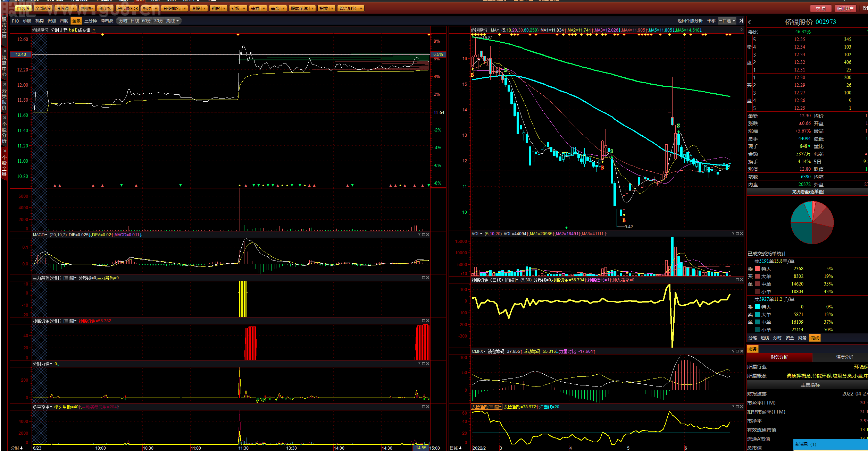Go back with left chevron beside 侨银股份
This screenshot has height=451, width=868.
tap(750, 22)
